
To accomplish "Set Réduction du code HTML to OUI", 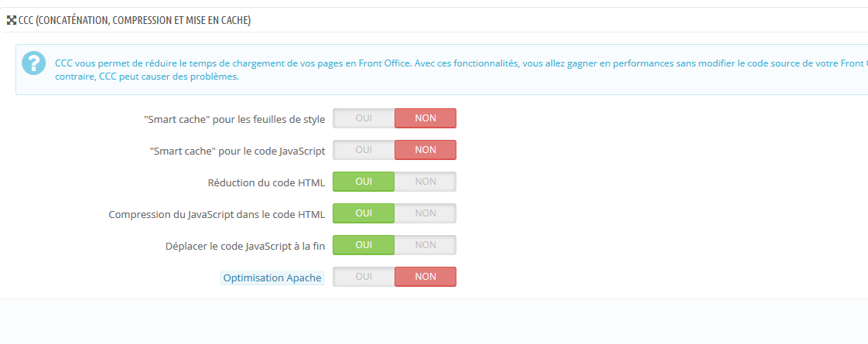I will 364,182.
